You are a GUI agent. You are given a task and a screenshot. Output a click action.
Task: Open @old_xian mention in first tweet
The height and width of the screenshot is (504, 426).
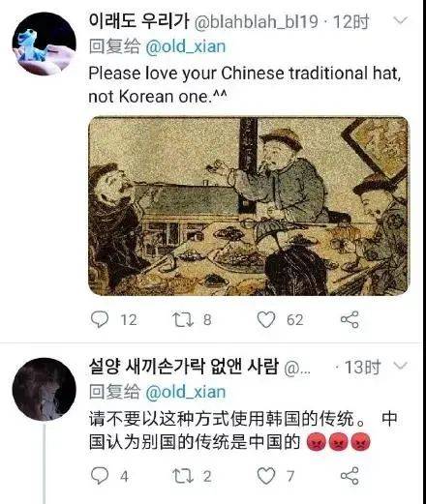[186, 46]
